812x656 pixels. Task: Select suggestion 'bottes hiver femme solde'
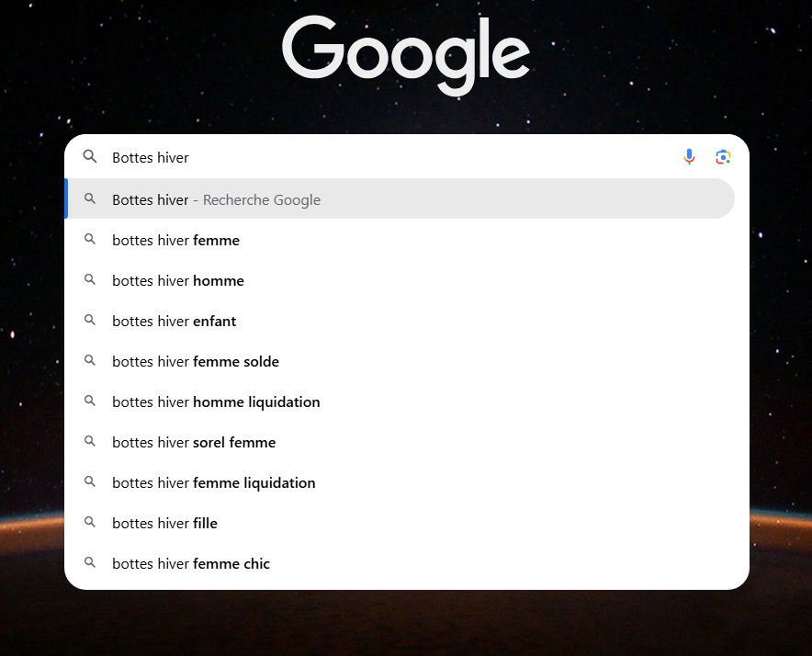tap(400, 361)
